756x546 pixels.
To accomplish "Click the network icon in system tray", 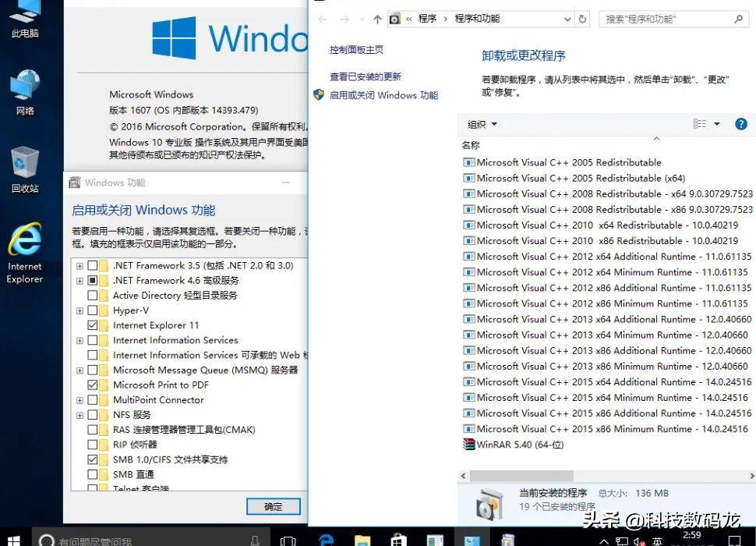I will pos(622,541).
